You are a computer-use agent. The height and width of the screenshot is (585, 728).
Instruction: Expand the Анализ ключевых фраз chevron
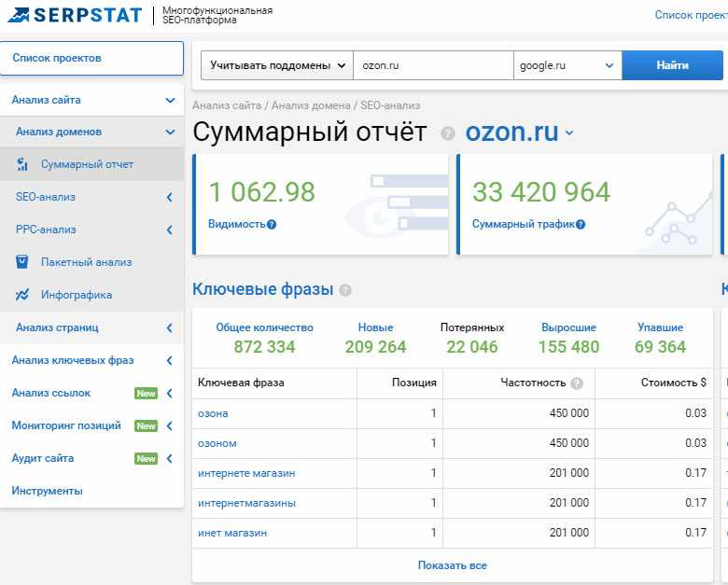point(170,360)
